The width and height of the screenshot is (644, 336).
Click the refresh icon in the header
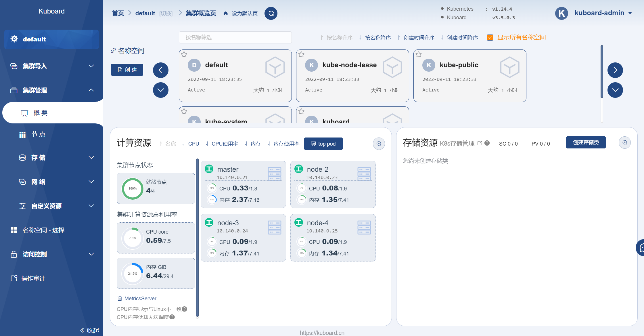(x=271, y=14)
